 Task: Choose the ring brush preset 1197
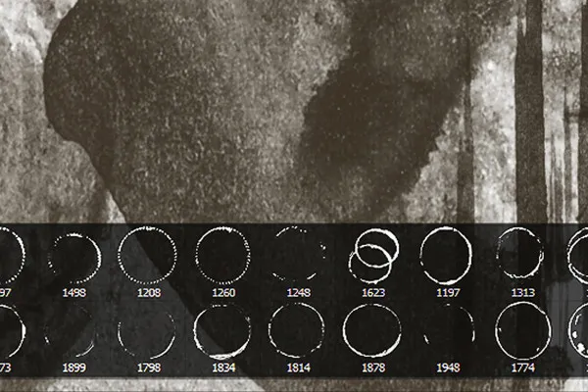point(446,256)
